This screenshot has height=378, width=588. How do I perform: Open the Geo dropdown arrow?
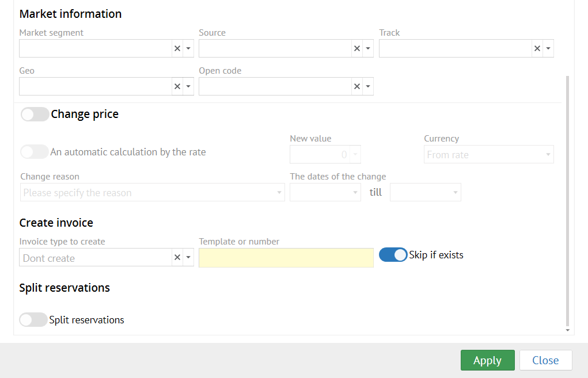click(188, 87)
